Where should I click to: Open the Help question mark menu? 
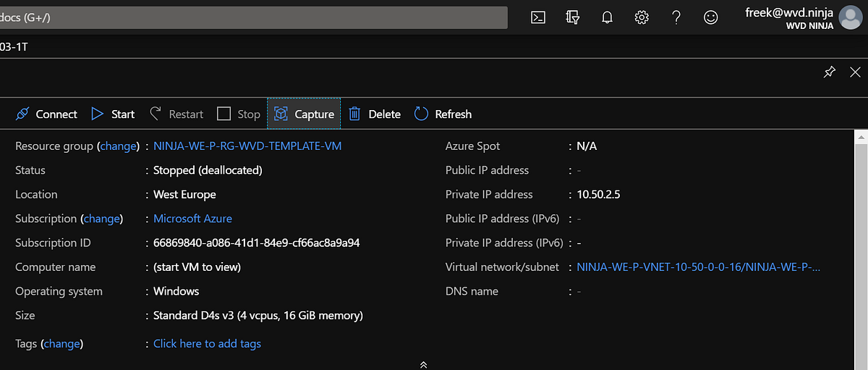pyautogui.click(x=676, y=17)
